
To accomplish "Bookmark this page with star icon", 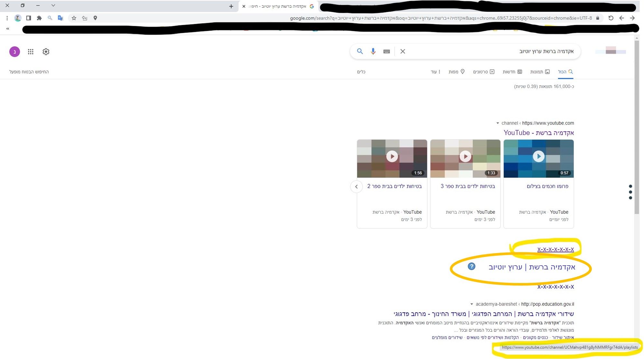I will [x=74, y=18].
